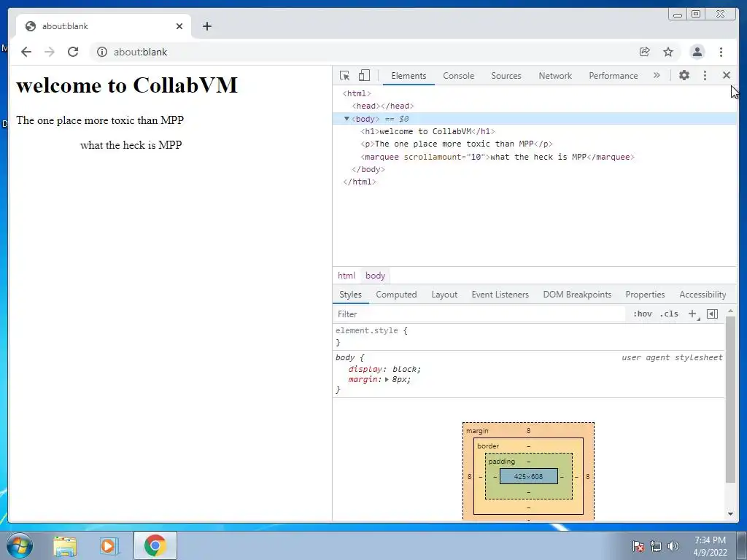Click the element.style rule
The height and width of the screenshot is (560, 747).
pos(371,330)
